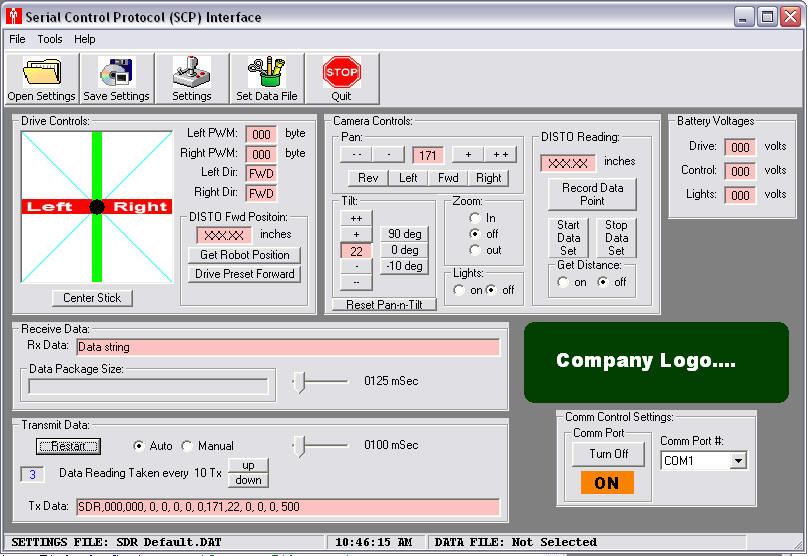Click the Tx Data field
The width and height of the screenshot is (809, 556).
(x=288, y=507)
